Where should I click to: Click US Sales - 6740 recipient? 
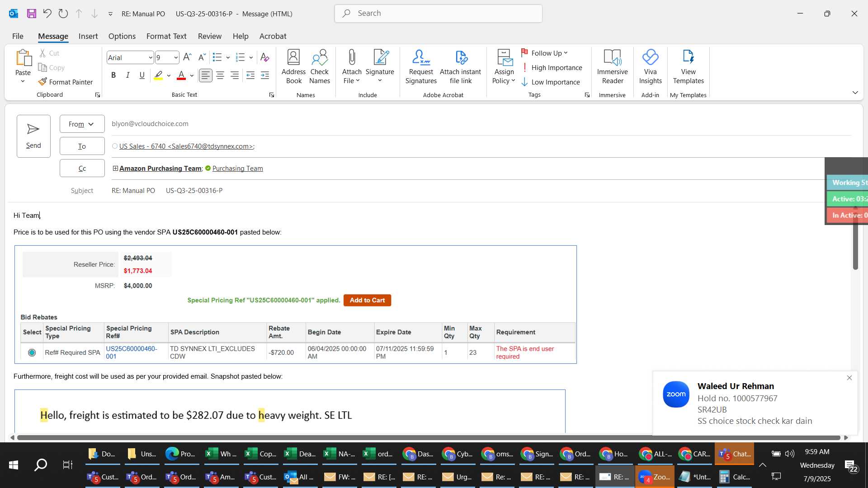187,146
